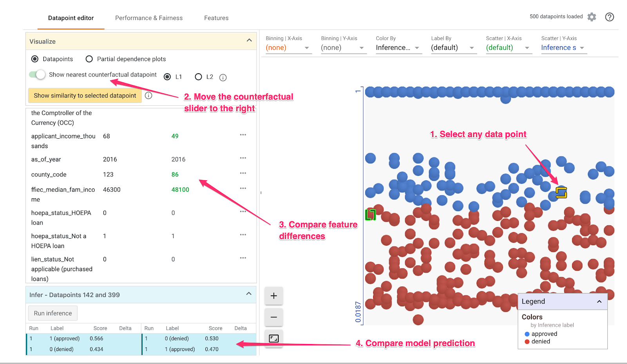This screenshot has height=364, width=627.
Task: Select the yellow-highlighted datapoint in scatter plot
Action: [x=561, y=193]
